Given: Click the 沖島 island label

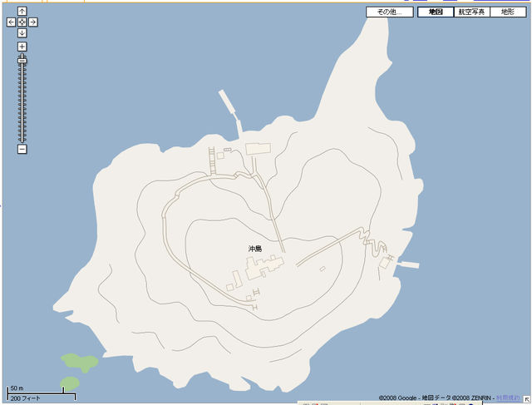Looking at the screenshot, I should coord(254,249).
